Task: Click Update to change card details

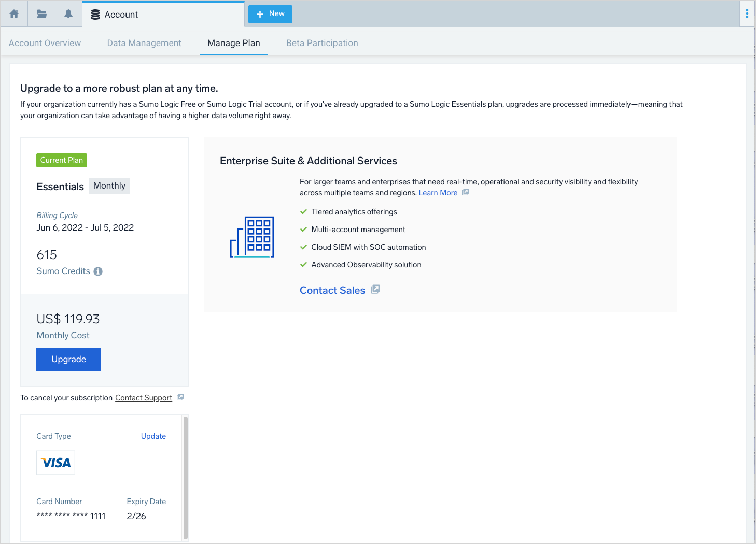Action: click(x=153, y=436)
